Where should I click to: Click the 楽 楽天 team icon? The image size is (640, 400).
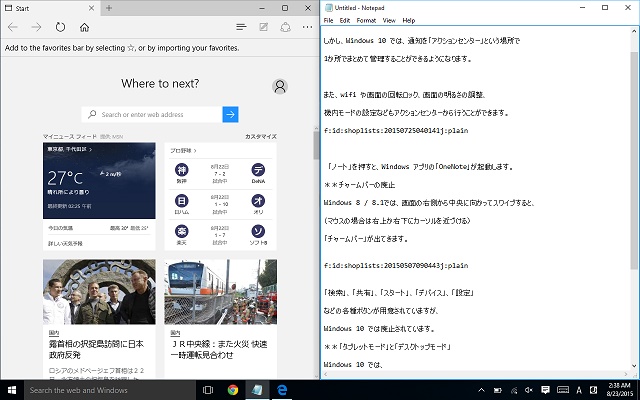(181, 231)
